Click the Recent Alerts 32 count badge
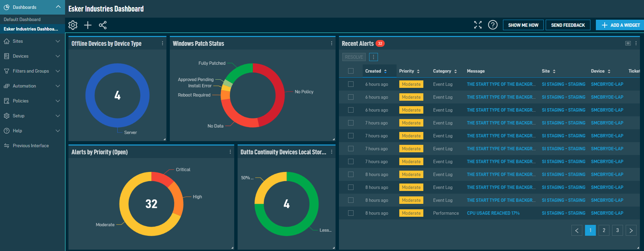The width and height of the screenshot is (644, 251). pyautogui.click(x=380, y=43)
